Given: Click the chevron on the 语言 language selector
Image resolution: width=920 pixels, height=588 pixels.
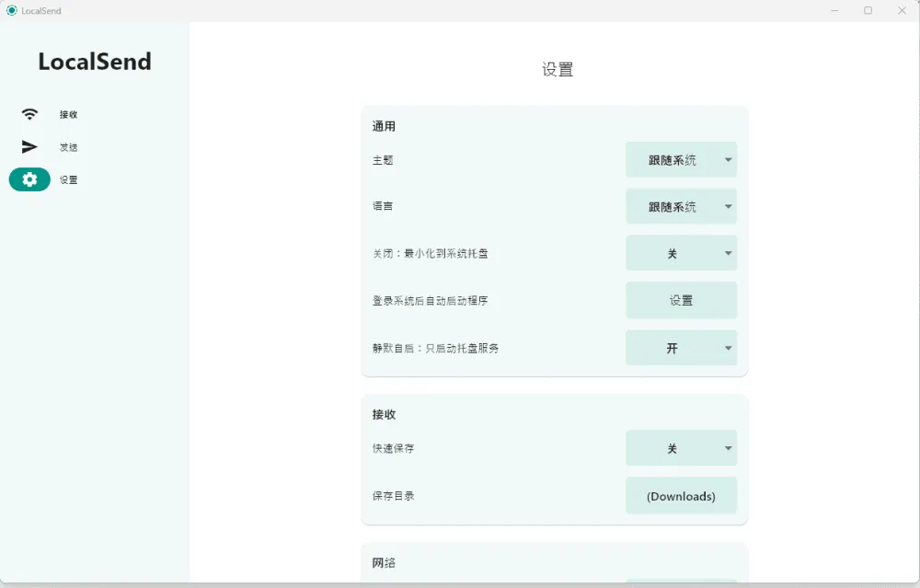Looking at the screenshot, I should coord(726,206).
